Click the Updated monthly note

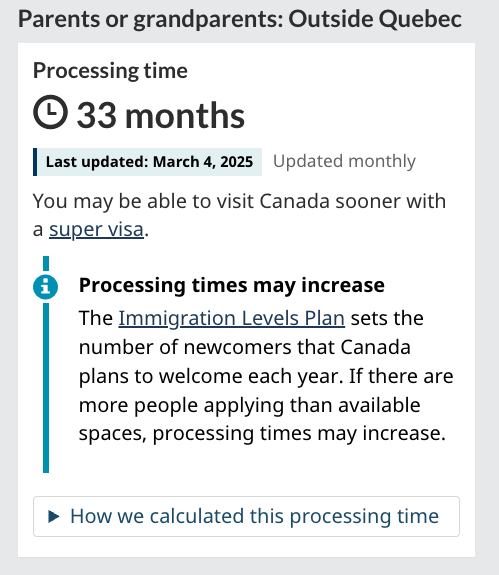344,161
